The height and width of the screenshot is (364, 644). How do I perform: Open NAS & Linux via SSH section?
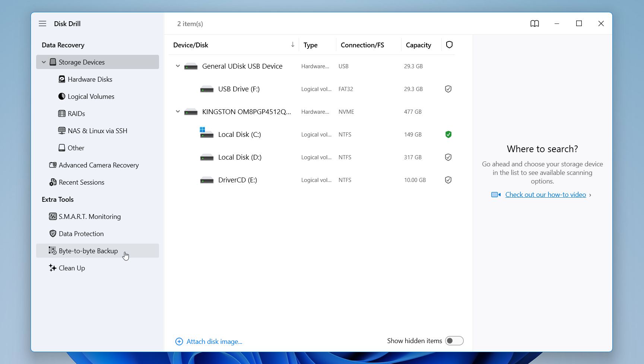[97, 131]
